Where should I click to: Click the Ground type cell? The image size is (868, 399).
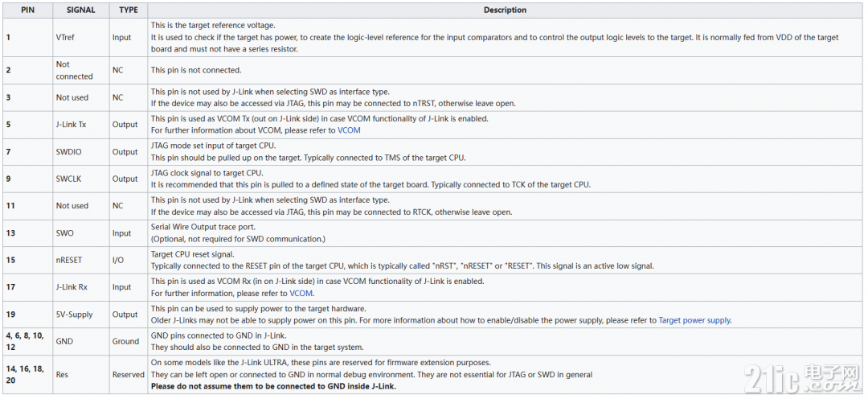click(x=129, y=342)
